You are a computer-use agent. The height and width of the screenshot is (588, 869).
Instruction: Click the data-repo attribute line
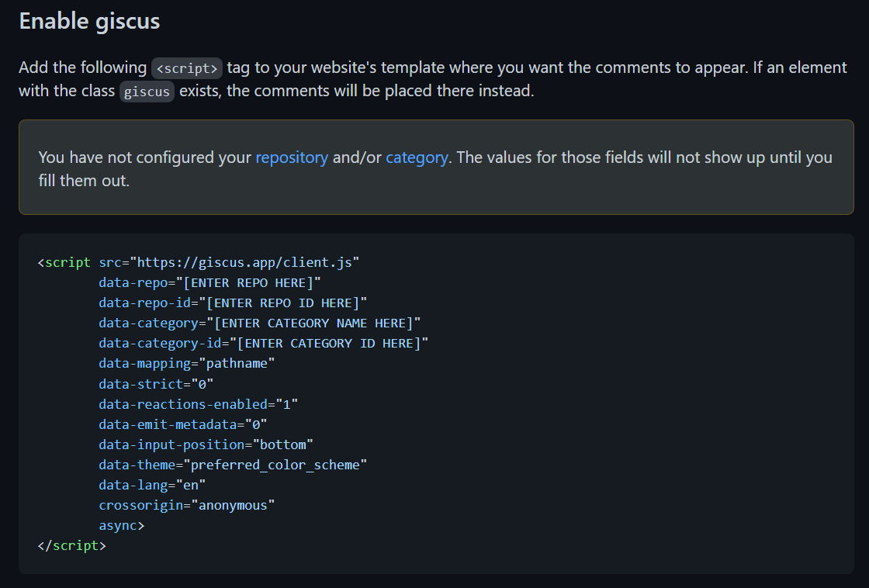[x=209, y=282]
